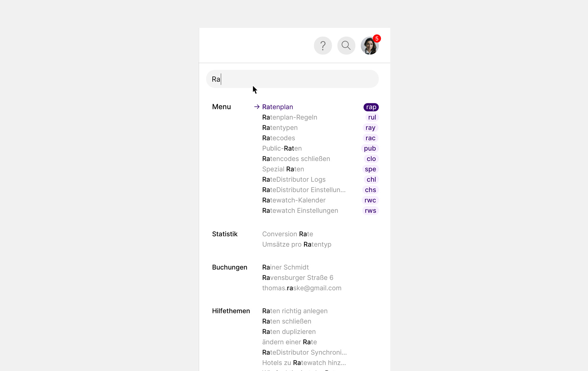Open the user profile avatar
The height and width of the screenshot is (371, 588).
coord(369,46)
